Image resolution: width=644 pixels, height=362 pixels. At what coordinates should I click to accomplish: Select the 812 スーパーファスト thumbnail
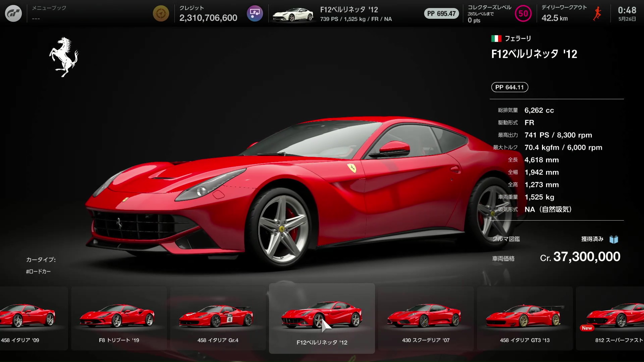point(610,318)
